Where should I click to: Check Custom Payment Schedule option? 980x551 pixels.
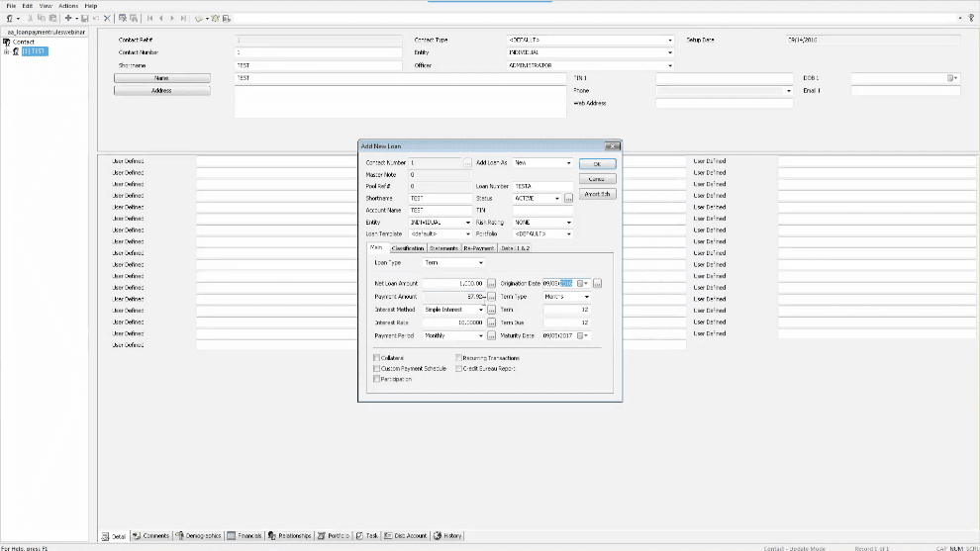(376, 369)
